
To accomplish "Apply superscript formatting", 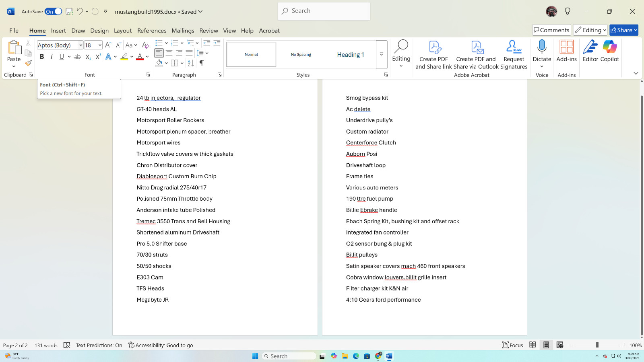I will pyautogui.click(x=98, y=57).
